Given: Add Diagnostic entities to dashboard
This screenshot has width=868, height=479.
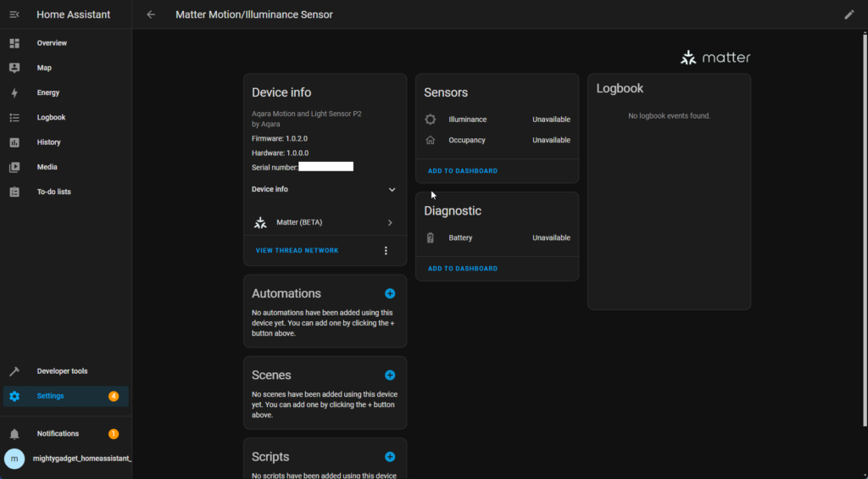Looking at the screenshot, I should point(462,269).
